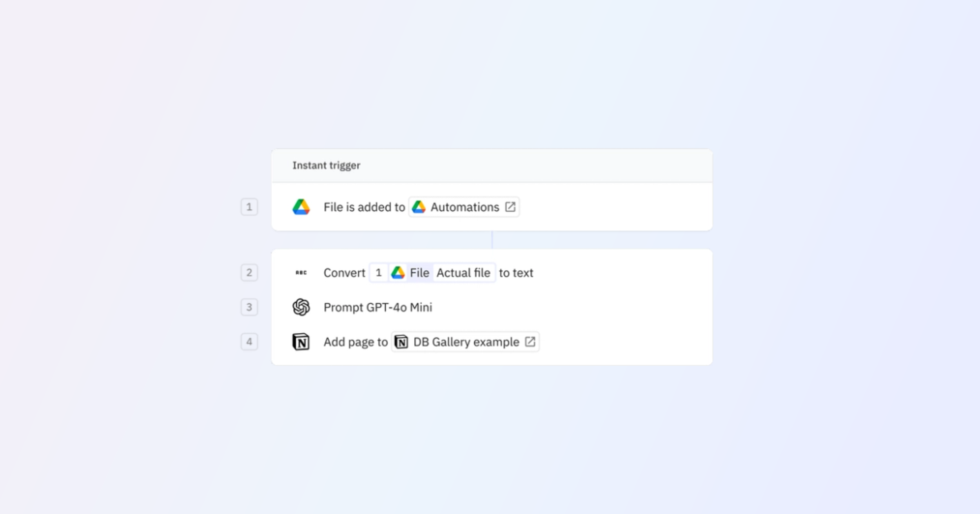Image resolution: width=980 pixels, height=514 pixels.
Task: Click the numbered 1 step reference token
Action: point(379,273)
